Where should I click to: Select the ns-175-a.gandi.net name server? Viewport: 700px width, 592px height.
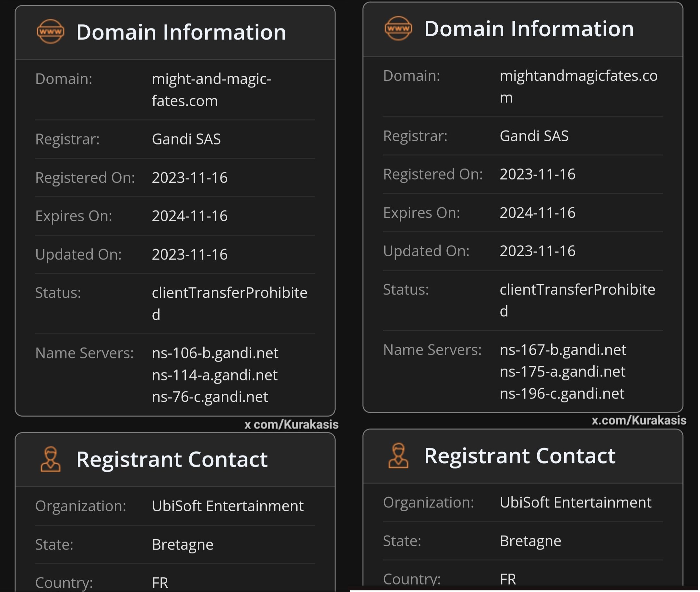[x=562, y=372]
